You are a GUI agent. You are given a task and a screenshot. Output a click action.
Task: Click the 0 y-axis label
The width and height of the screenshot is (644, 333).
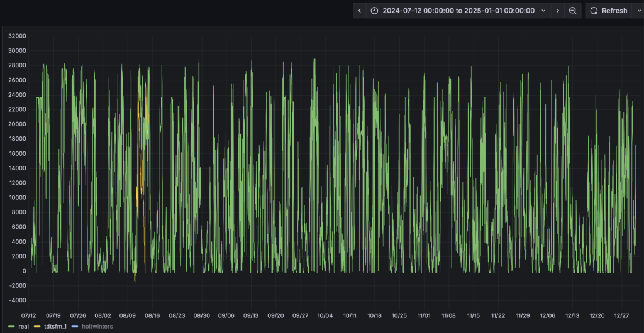(x=25, y=271)
